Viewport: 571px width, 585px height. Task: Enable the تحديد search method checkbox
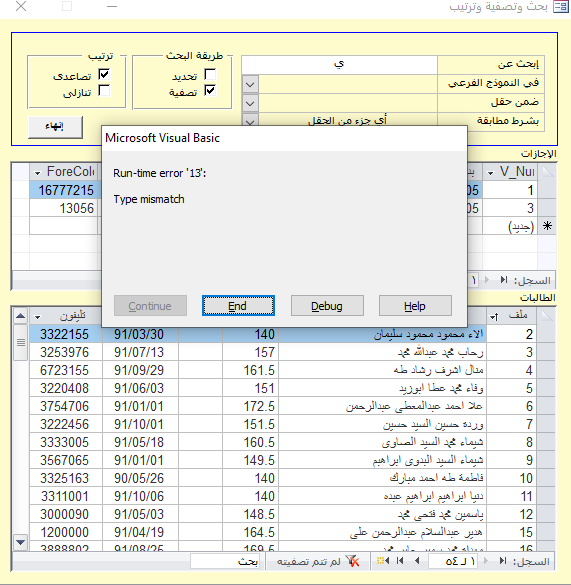[x=210, y=74]
